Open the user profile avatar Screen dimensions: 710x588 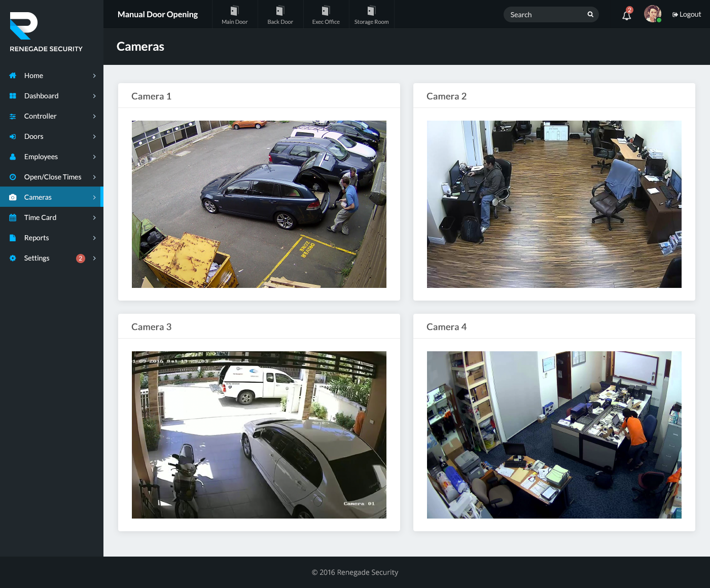point(652,14)
